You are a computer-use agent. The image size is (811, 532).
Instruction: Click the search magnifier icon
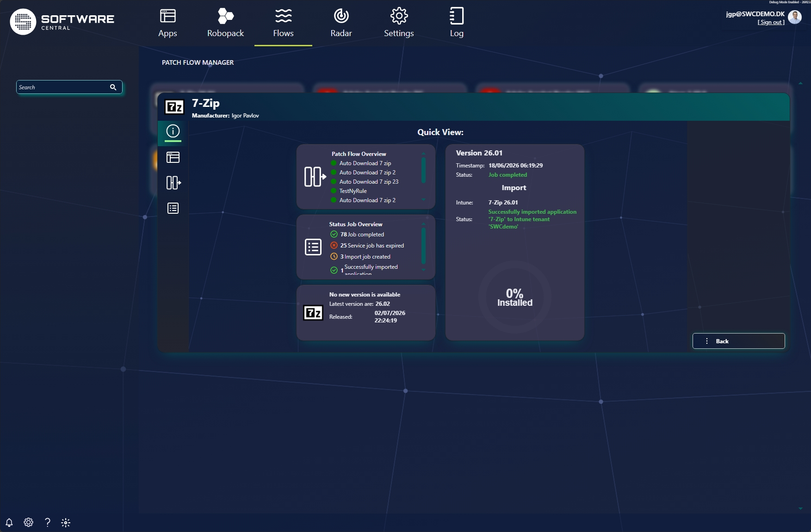point(113,87)
